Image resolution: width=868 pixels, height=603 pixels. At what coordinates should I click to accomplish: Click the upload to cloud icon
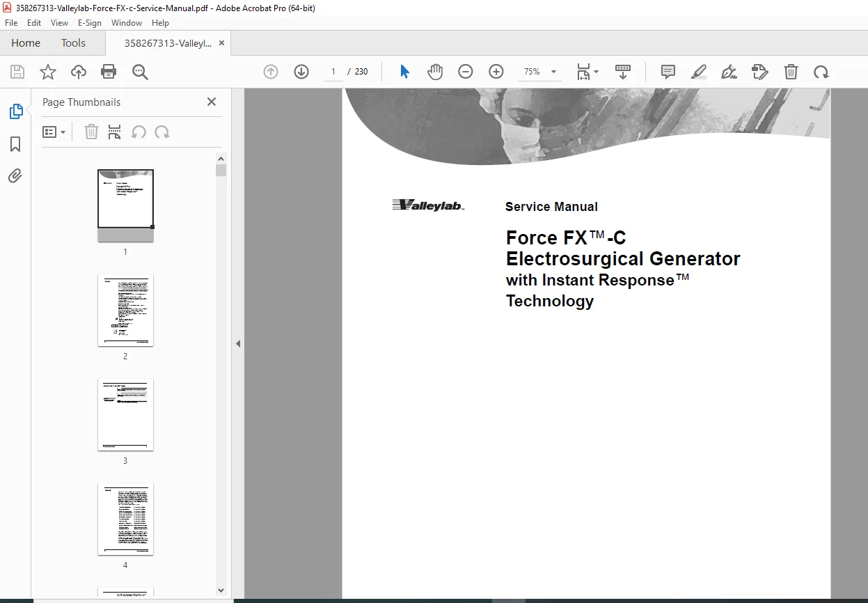point(79,72)
